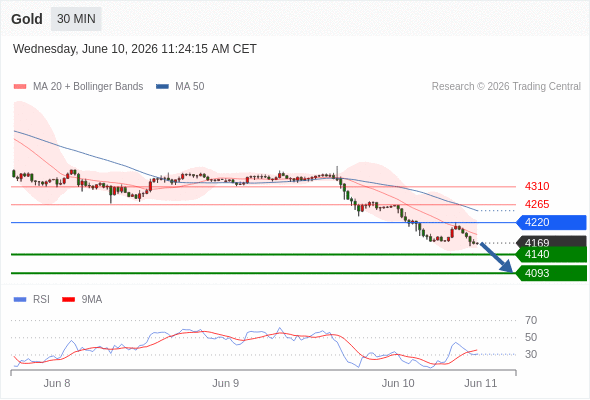
Task: Click the MA 20 + Bollinger Bands legend swatch
Action: [20, 87]
